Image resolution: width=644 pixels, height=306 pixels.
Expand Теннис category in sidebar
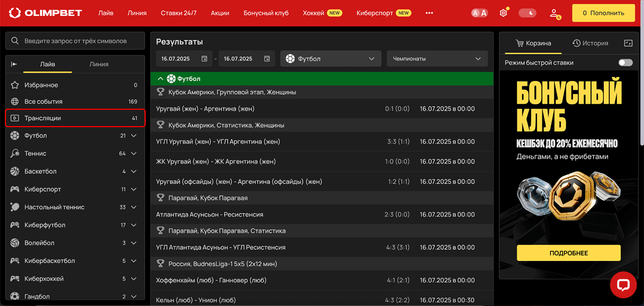pyautogui.click(x=134, y=153)
